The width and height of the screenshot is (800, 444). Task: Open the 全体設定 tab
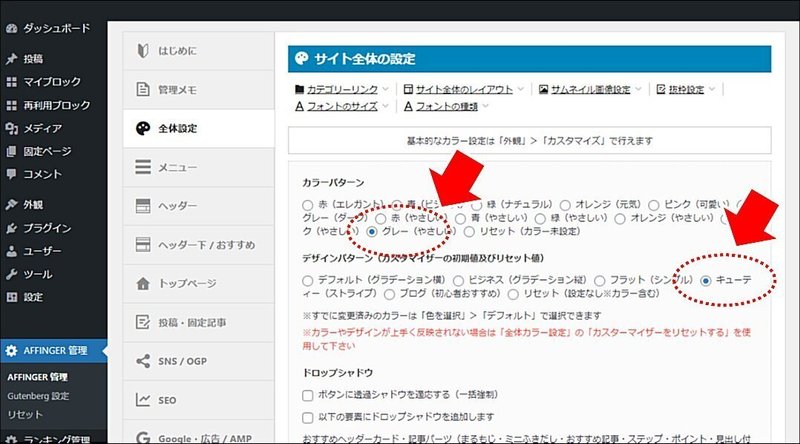(x=198, y=128)
